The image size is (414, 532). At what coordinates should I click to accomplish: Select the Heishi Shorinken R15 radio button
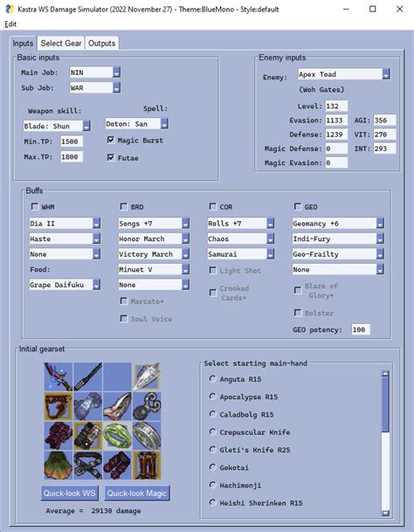(x=213, y=502)
